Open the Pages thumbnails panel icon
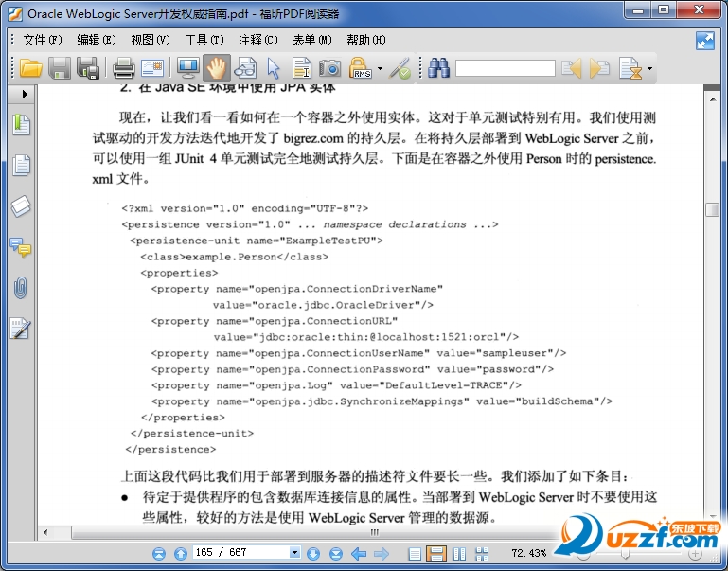The width and height of the screenshot is (728, 571). (x=22, y=165)
